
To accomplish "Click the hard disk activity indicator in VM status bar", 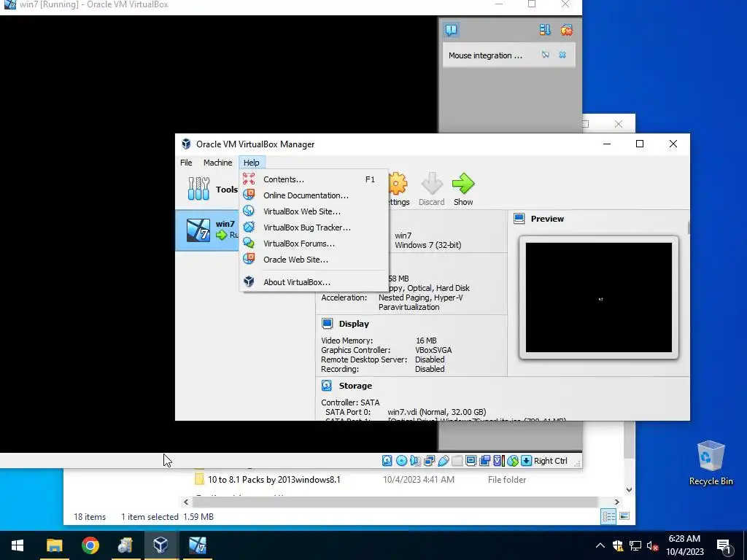I will pos(387,461).
